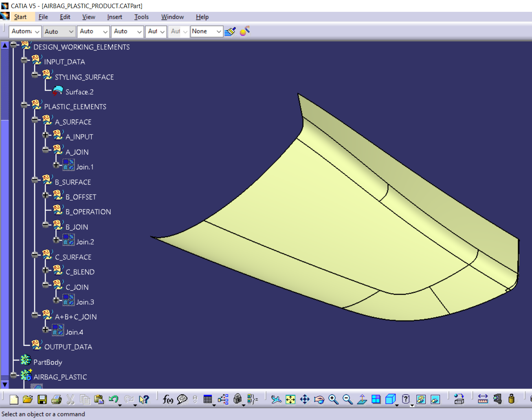Viewport: 532px width, 420px height.
Task: Click the Painter brush icon
Action: click(230, 31)
